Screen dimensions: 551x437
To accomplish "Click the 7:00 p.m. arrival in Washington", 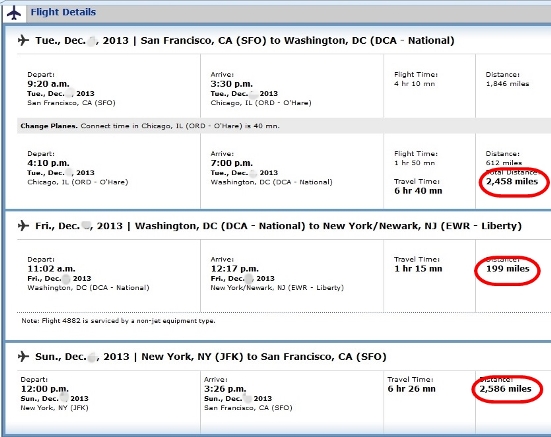I will pyautogui.click(x=232, y=163).
